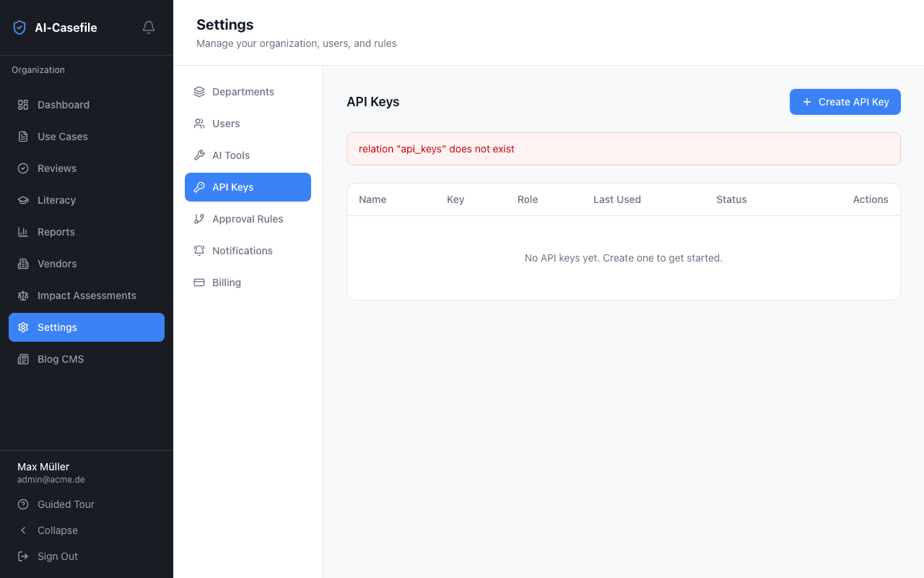Click the notification bell icon
Viewport: 924px width, 578px height.
tap(148, 27)
